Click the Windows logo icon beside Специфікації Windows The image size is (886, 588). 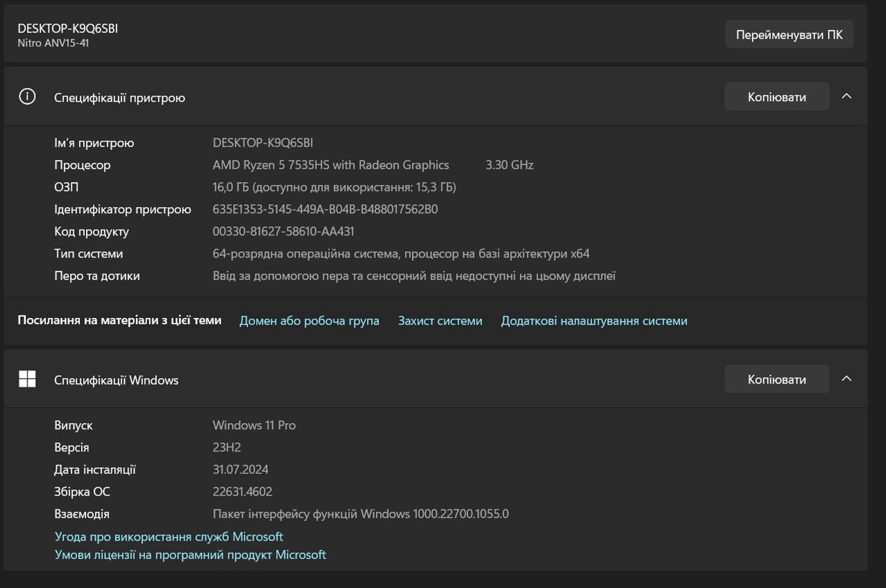pos(27,379)
